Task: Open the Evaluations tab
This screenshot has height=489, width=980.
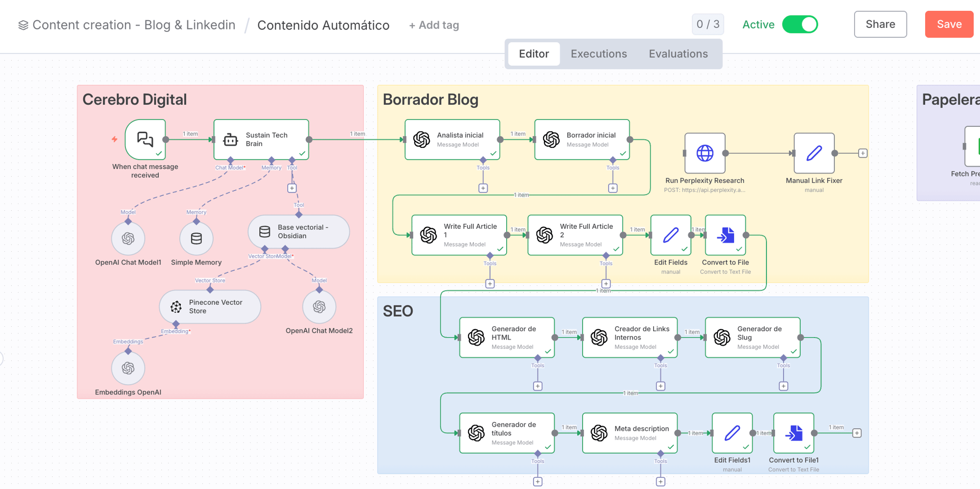Action: [678, 54]
